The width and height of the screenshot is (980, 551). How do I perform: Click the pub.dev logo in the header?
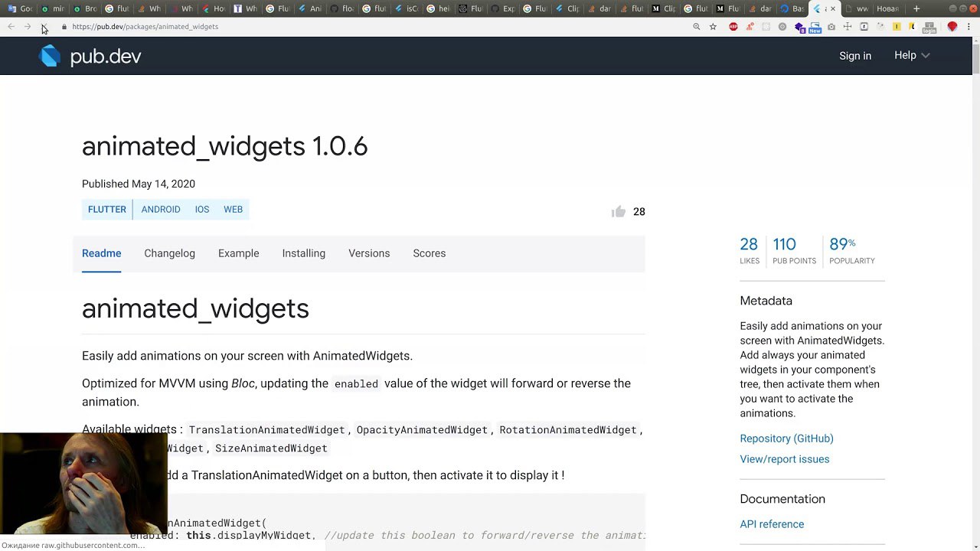90,56
